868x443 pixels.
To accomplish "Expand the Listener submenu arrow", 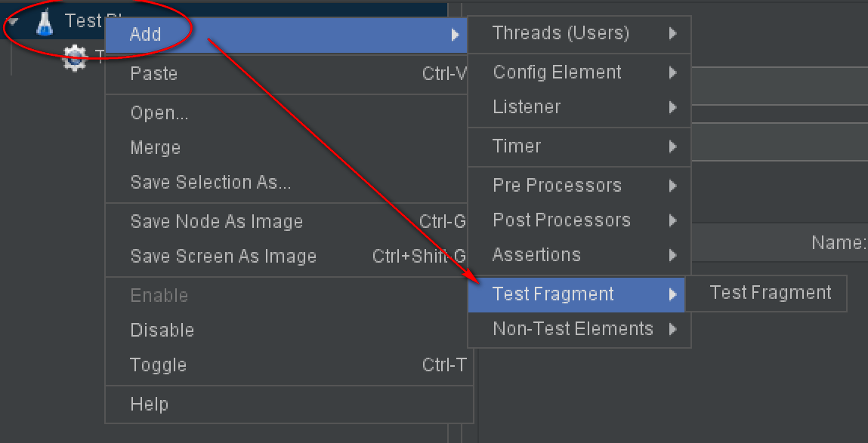I will (672, 107).
